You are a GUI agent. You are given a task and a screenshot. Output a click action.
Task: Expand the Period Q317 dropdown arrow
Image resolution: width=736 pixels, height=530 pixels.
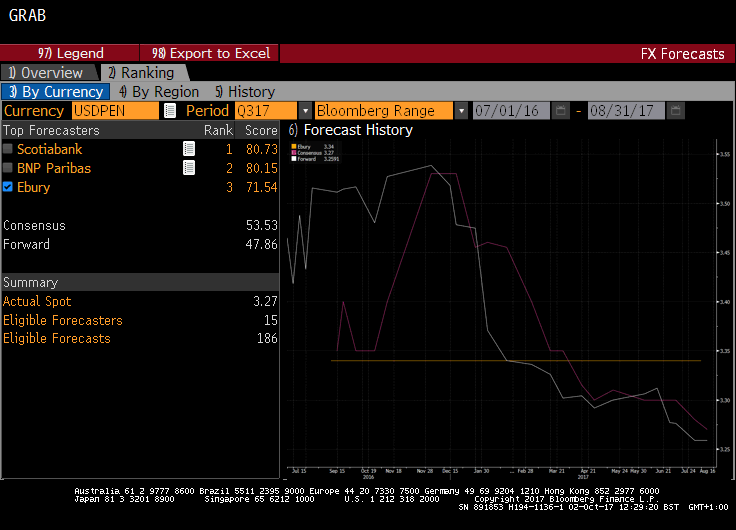[305, 111]
